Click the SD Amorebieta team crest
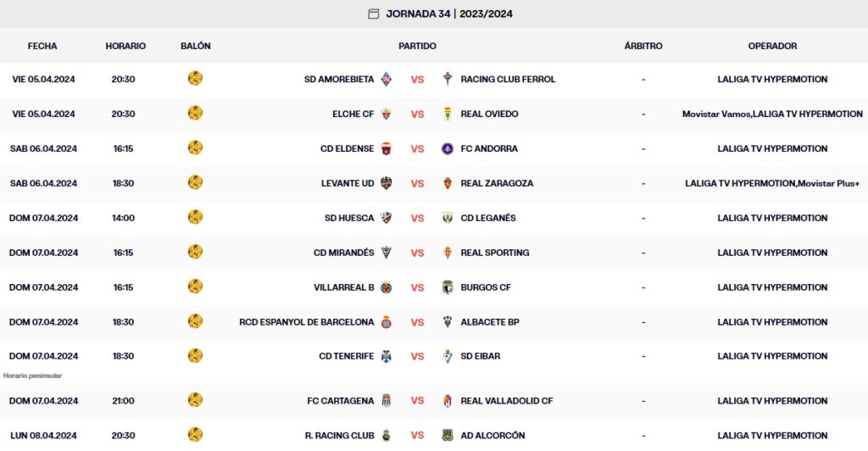The width and height of the screenshot is (868, 451). [387, 79]
